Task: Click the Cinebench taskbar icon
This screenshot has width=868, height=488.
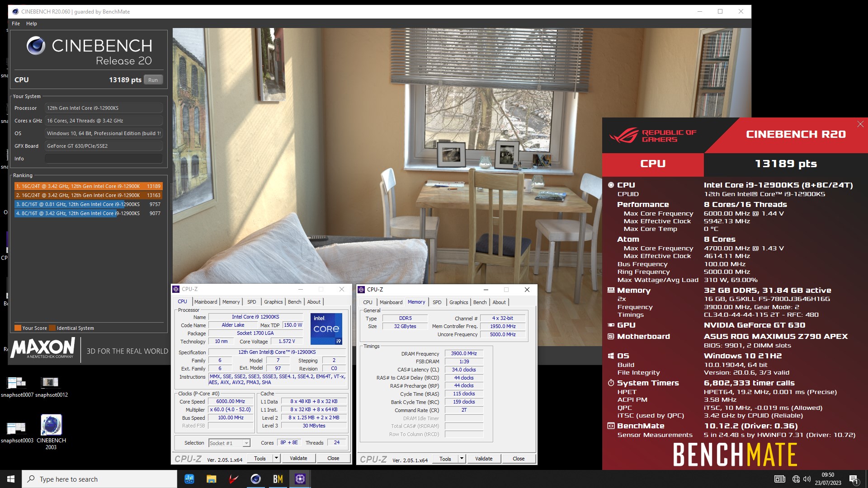Action: pos(256,479)
